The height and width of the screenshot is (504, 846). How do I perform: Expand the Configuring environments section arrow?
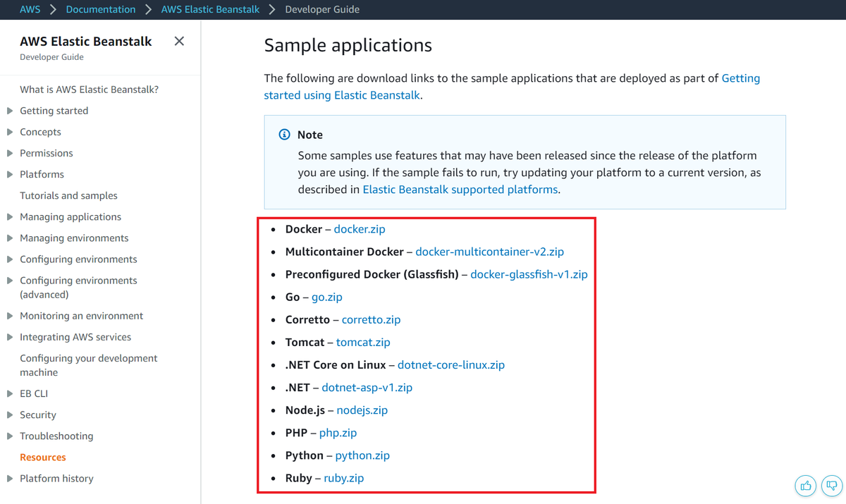pyautogui.click(x=10, y=259)
